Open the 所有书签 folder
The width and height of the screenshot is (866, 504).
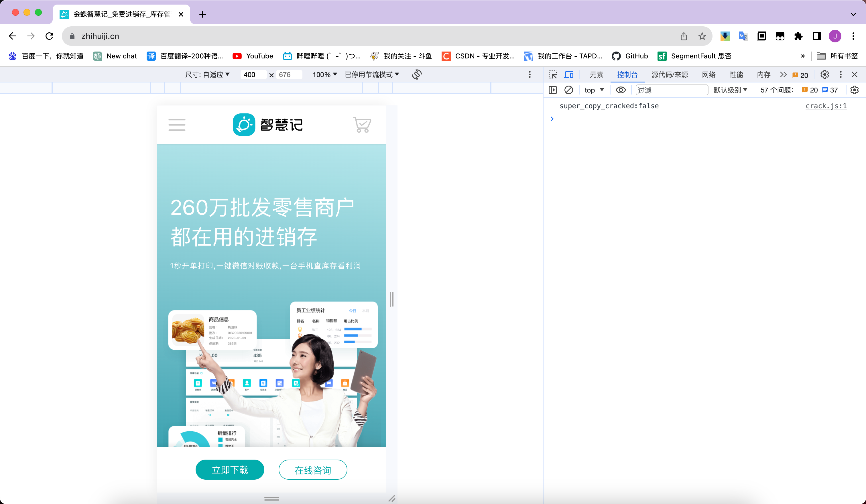tap(837, 56)
